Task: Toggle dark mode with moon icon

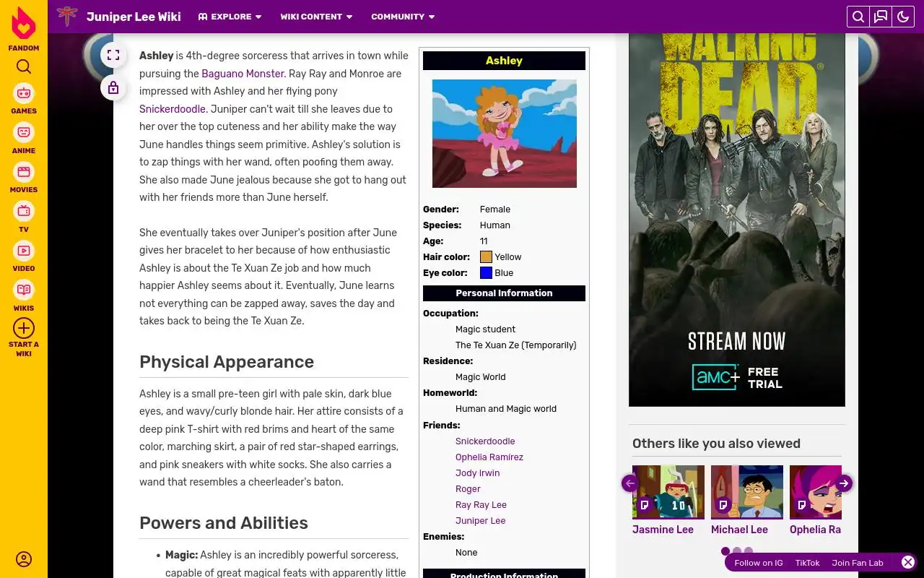Action: [903, 17]
